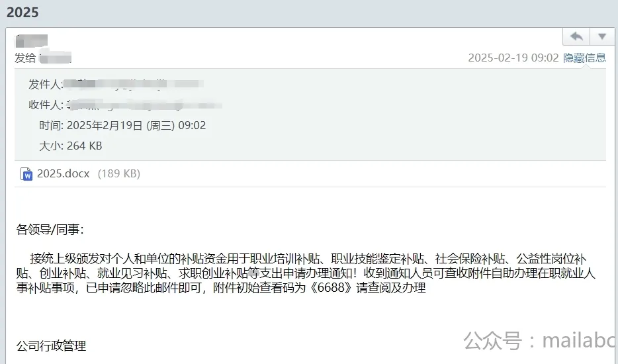Click the blurred recipient after 发给
The image size is (618, 364).
55,58
